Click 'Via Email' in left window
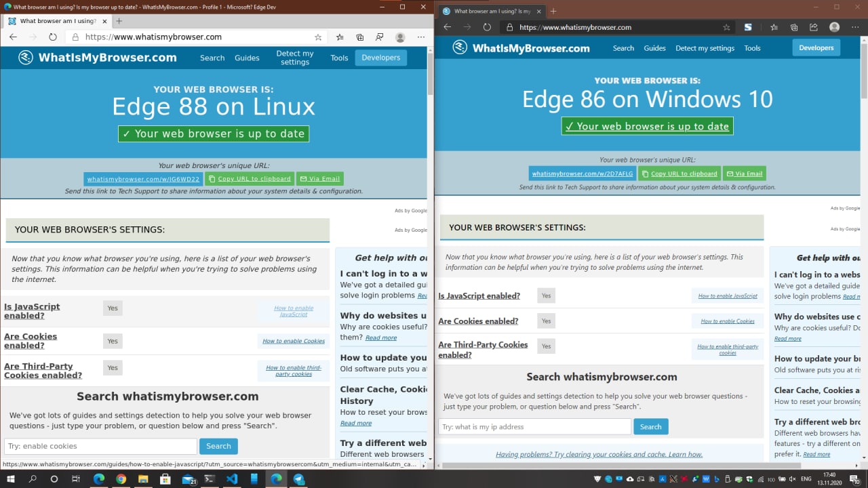The image size is (868, 488). [x=319, y=179]
